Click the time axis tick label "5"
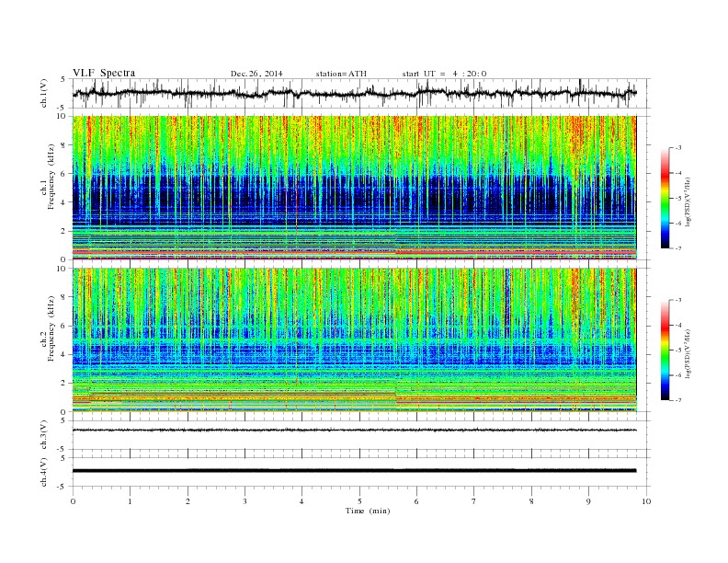728x563 pixels. tap(359, 501)
